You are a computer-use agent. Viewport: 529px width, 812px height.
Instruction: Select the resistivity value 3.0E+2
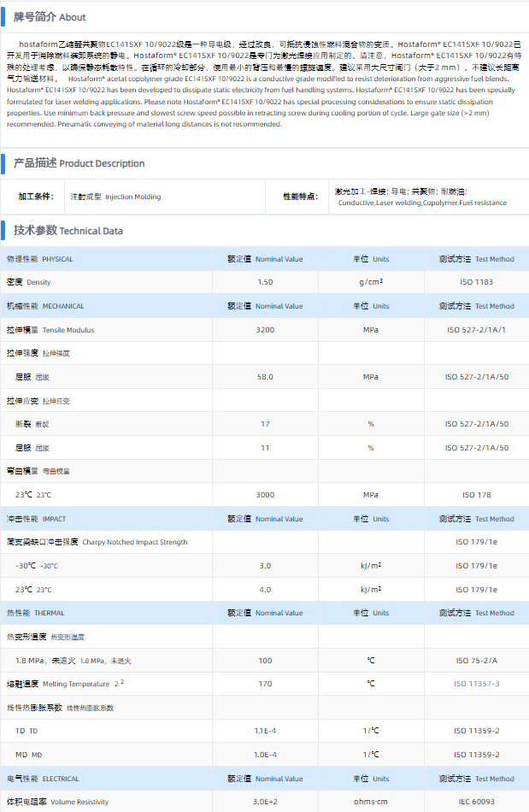[265, 802]
